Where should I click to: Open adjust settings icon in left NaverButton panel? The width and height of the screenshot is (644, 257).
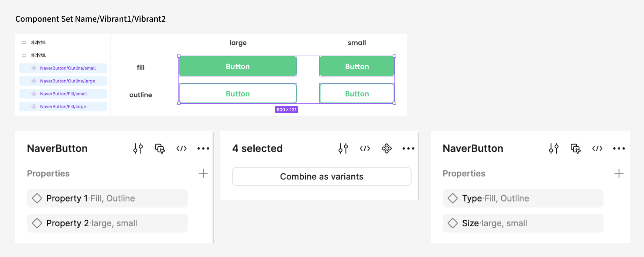[x=138, y=148]
